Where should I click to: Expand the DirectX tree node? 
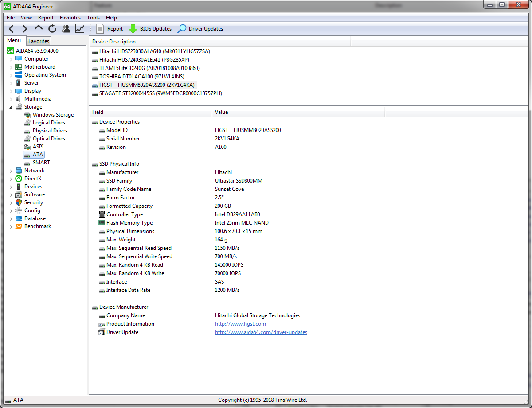pos(11,179)
